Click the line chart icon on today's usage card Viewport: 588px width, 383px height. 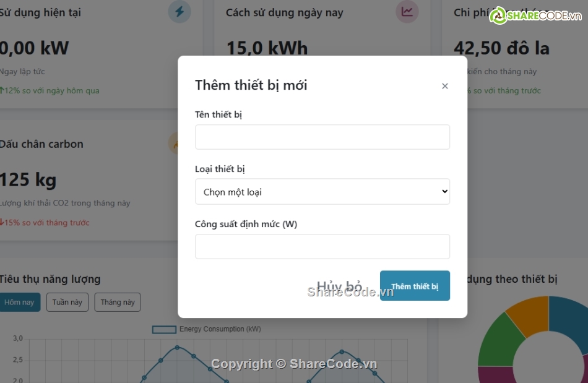pyautogui.click(x=407, y=11)
